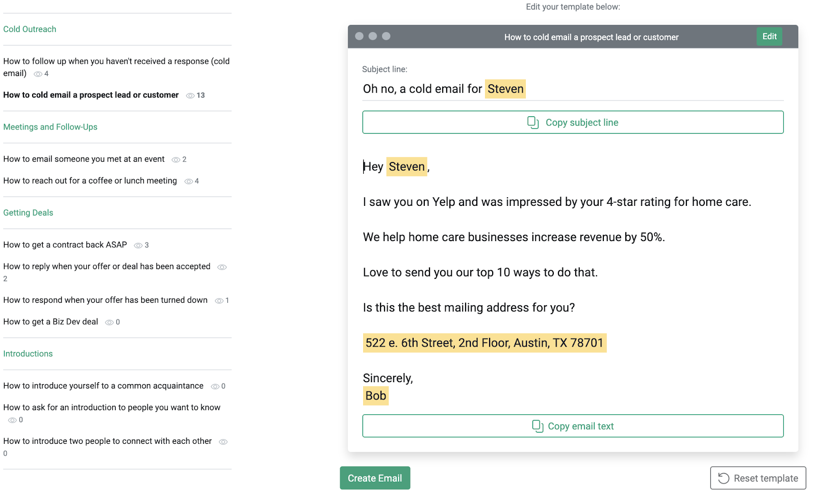This screenshot has height=504, width=816.
Task: Click the highlighted Steven field in subject line
Action: 505,89
